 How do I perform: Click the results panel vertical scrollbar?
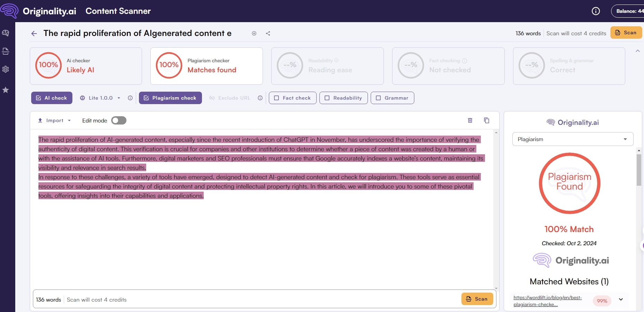[639, 170]
